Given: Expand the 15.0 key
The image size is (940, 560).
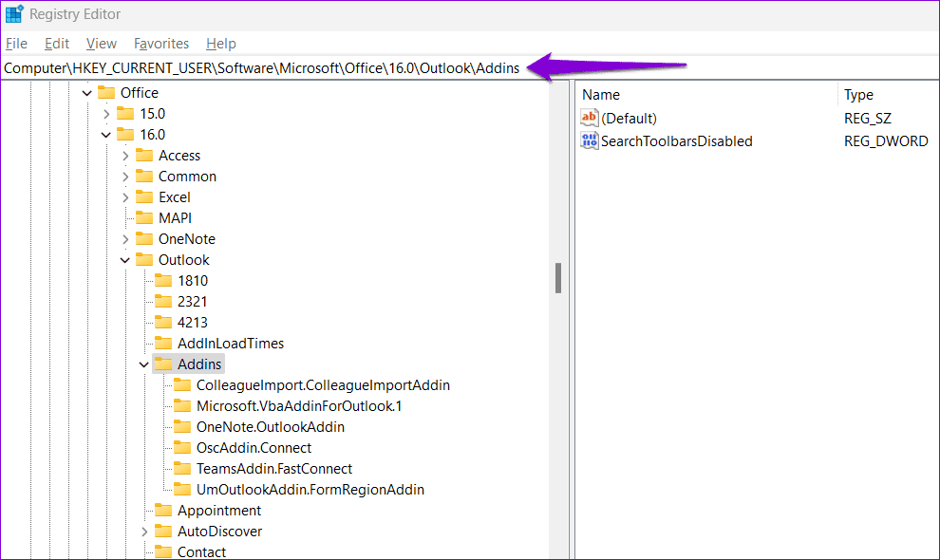Looking at the screenshot, I should click(x=106, y=114).
